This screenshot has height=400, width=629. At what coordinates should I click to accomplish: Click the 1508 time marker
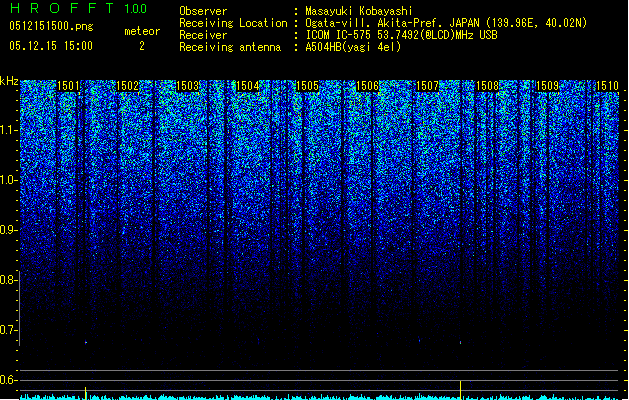(487, 86)
